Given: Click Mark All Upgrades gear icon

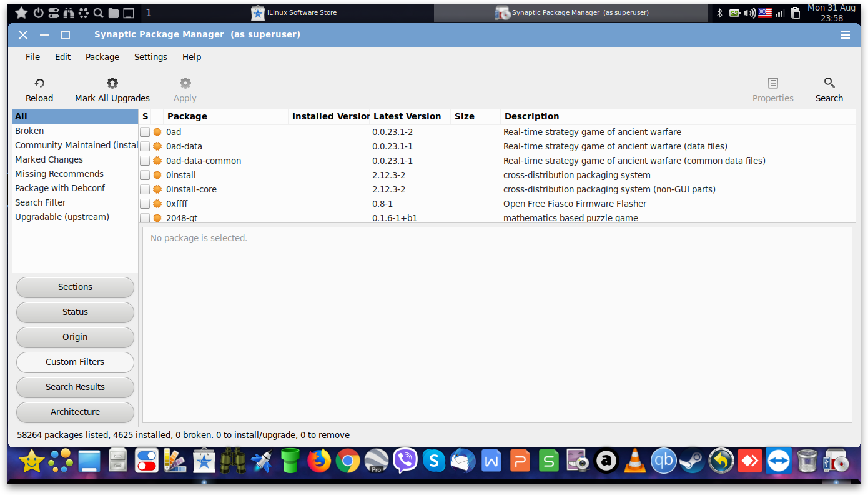Looking at the screenshot, I should pyautogui.click(x=112, y=83).
